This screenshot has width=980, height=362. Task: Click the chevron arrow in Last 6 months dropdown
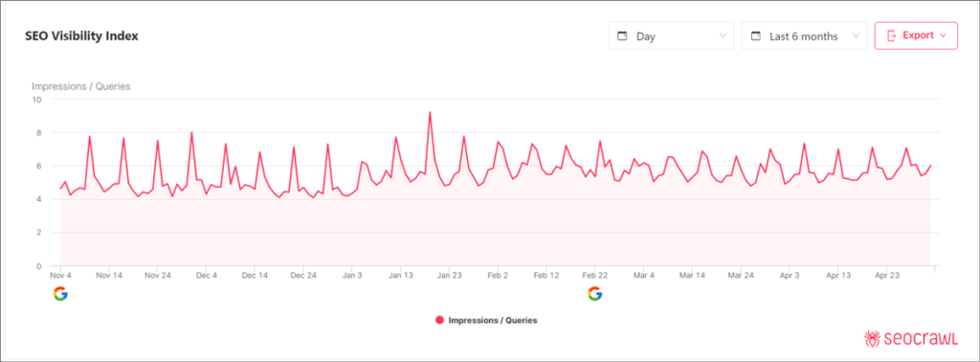tap(856, 35)
